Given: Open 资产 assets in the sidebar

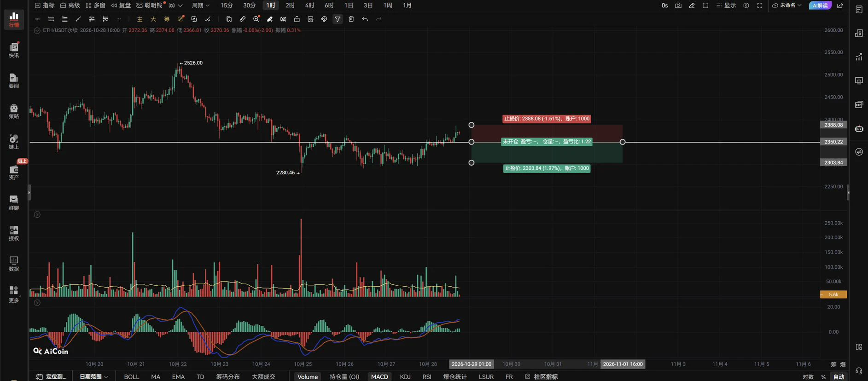Looking at the screenshot, I should pyautogui.click(x=14, y=172).
